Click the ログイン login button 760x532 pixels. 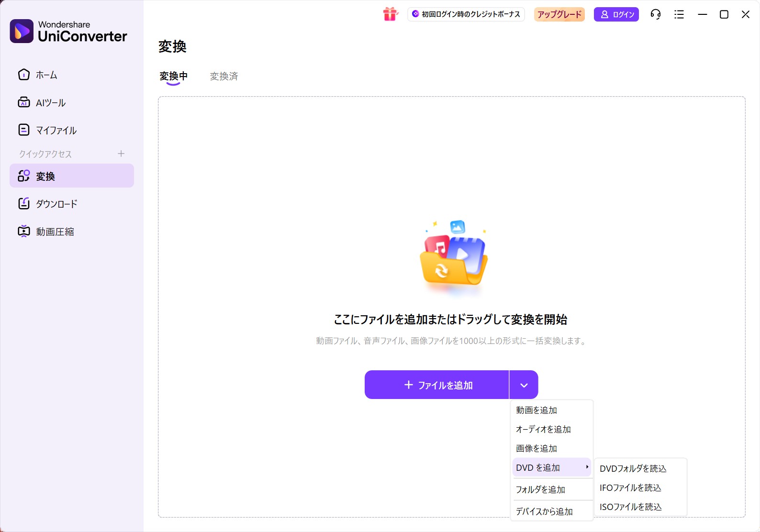coord(616,14)
